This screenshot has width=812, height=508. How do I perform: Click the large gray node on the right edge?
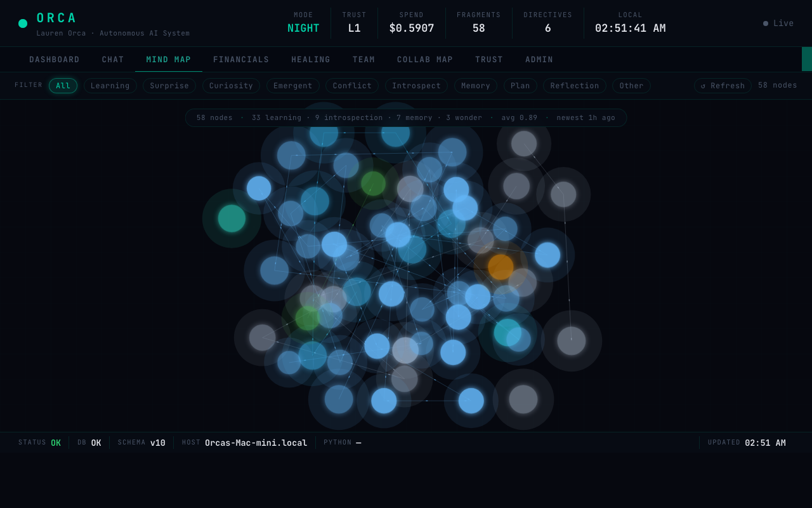(x=572, y=341)
